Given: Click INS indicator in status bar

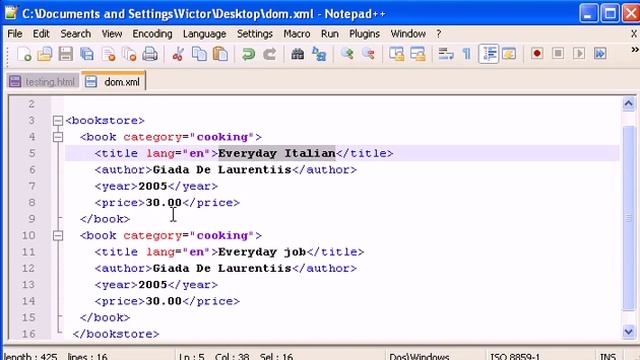Looking at the screenshot, I should [x=608, y=356].
